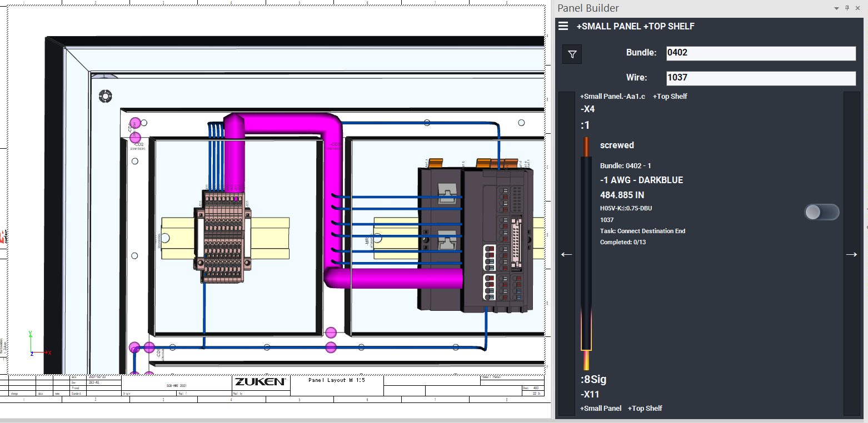This screenshot has height=423, width=868.
Task: Click the H05V-K:|:0.75-DBU wire type
Action: [626, 209]
